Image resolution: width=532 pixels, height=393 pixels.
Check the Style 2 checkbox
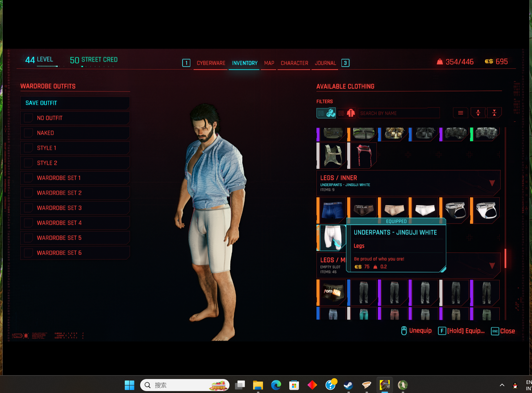pyautogui.click(x=29, y=163)
